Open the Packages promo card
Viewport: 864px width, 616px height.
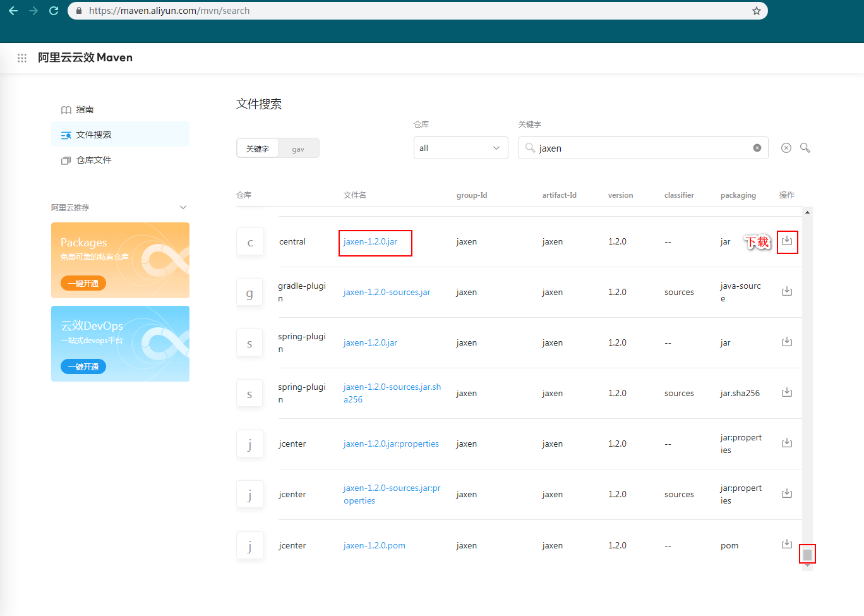click(120, 260)
